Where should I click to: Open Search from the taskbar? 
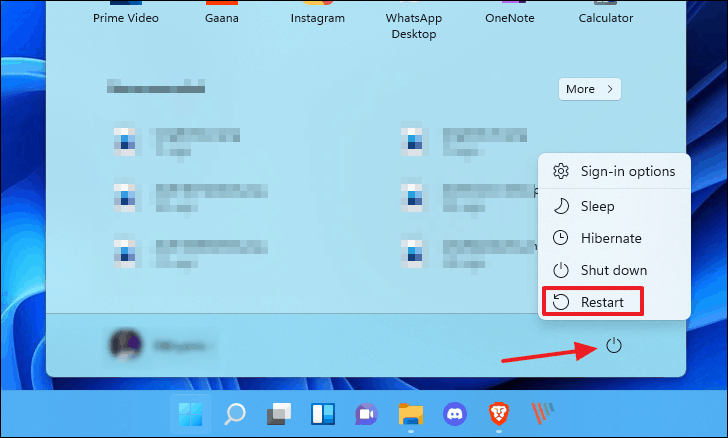pos(235,412)
